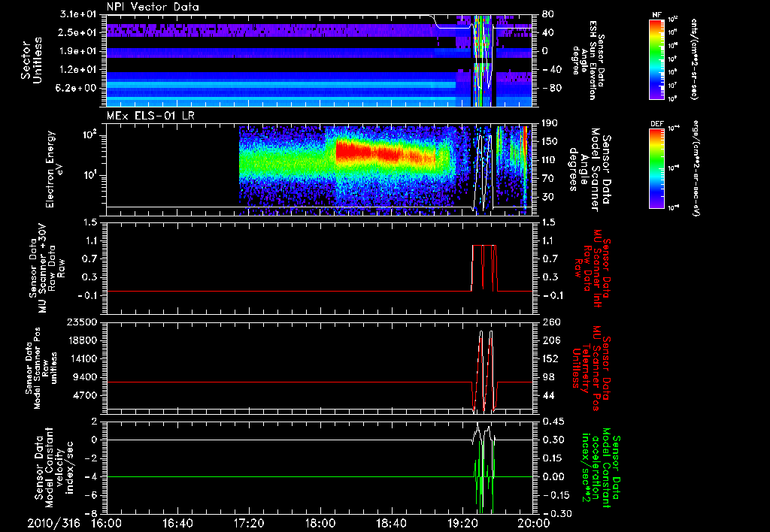Click the '-6' velocity tick label
This screenshot has height=532, width=770.
[x=91, y=495]
